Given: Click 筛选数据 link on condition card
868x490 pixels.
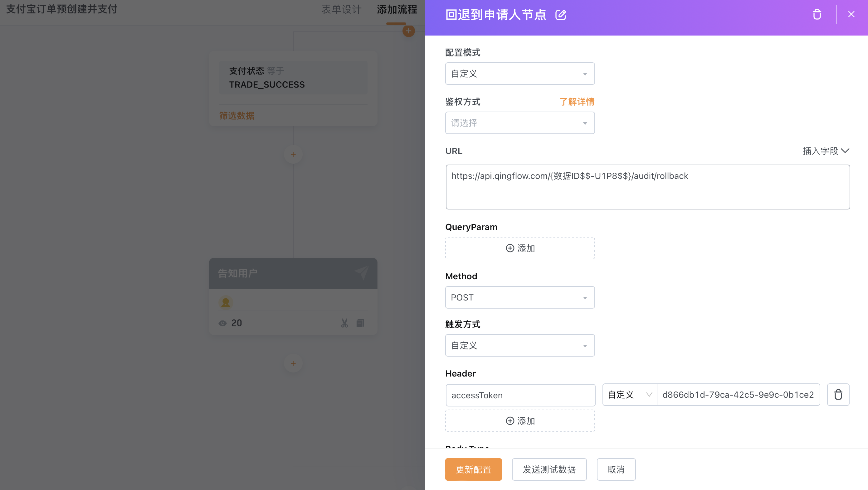Looking at the screenshot, I should [237, 116].
